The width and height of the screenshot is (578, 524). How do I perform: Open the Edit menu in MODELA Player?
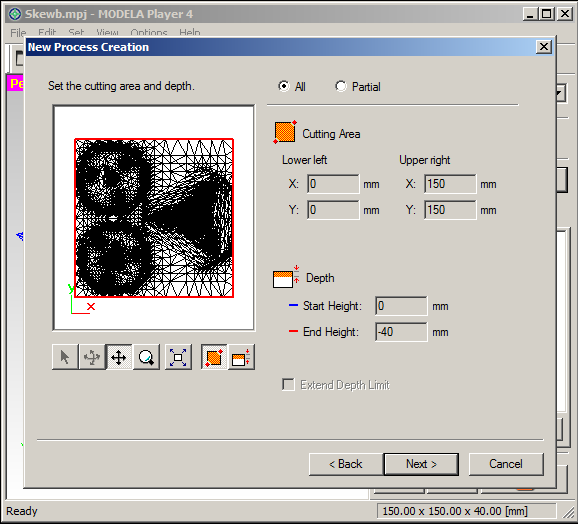tap(47, 32)
